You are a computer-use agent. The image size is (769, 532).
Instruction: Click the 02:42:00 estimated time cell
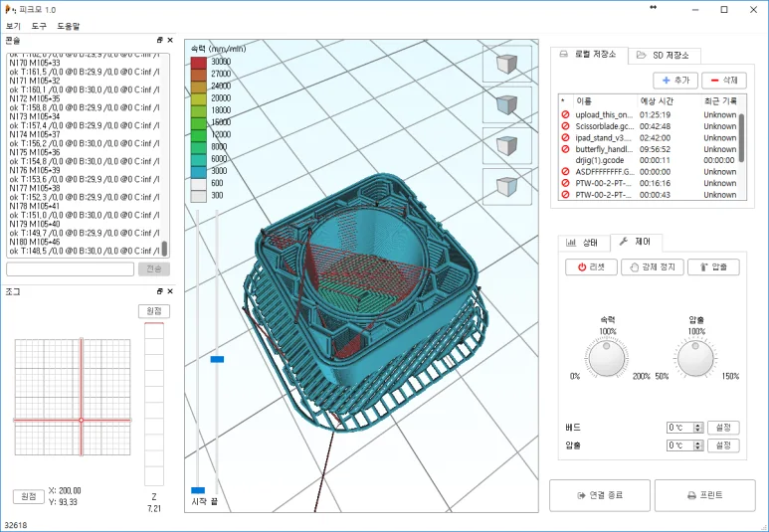(x=655, y=138)
